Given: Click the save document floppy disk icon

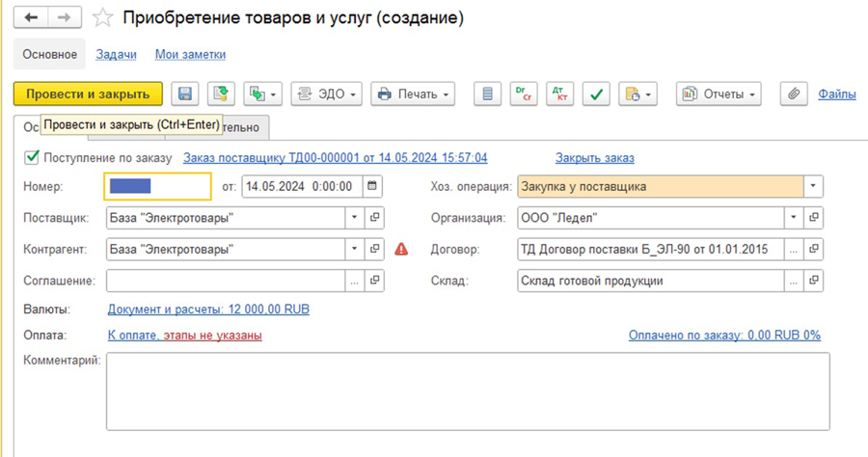Looking at the screenshot, I should [x=185, y=94].
